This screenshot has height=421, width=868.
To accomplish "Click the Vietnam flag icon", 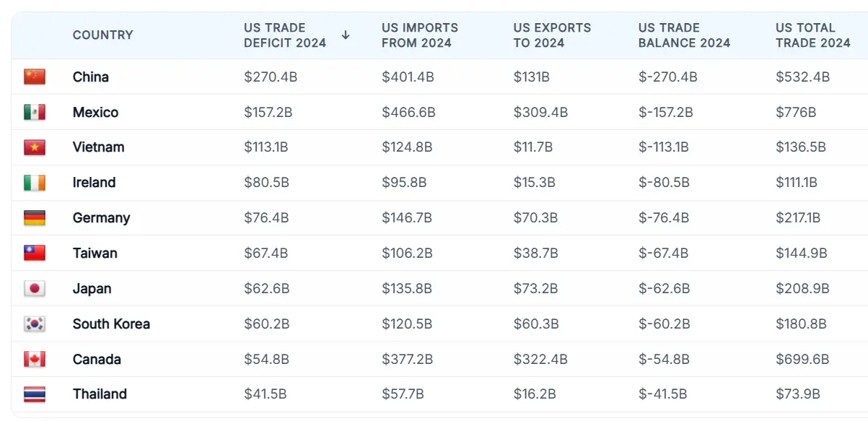I will 35,147.
